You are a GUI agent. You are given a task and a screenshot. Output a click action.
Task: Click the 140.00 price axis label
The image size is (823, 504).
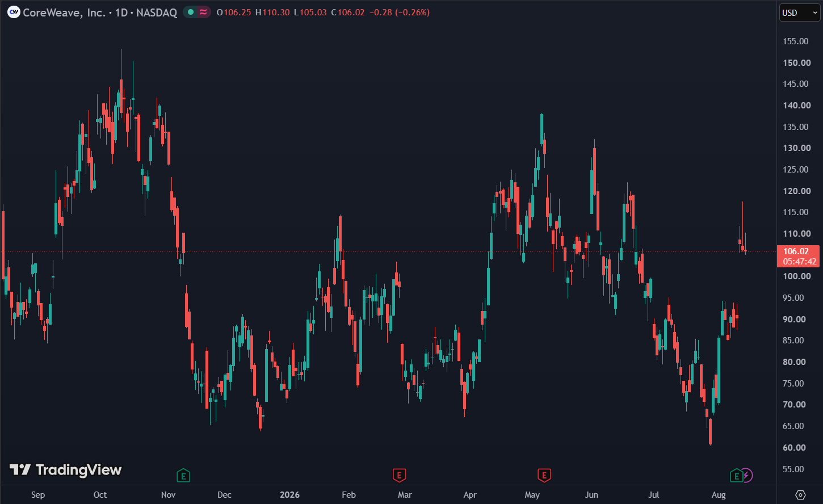(797, 106)
